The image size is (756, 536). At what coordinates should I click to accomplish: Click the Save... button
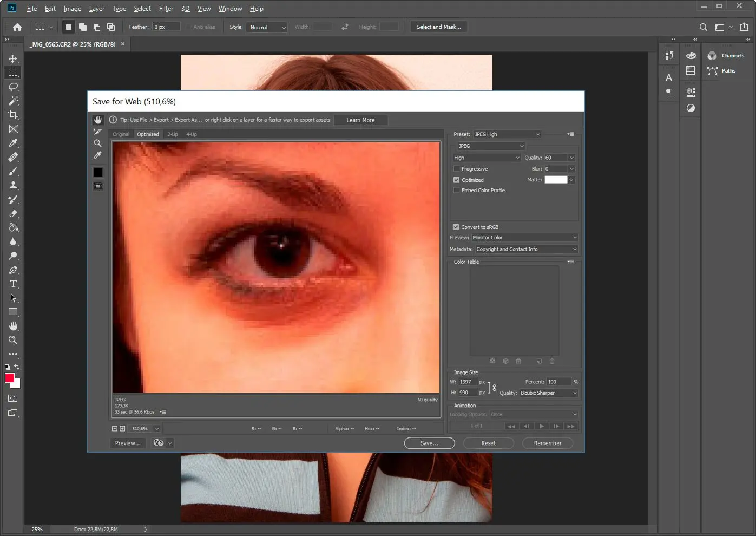tap(429, 443)
